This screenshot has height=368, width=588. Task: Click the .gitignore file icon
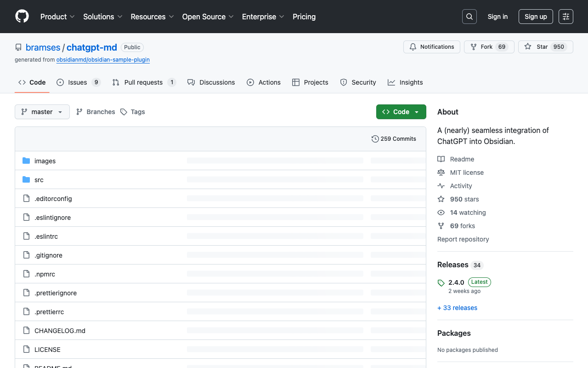pyautogui.click(x=26, y=255)
